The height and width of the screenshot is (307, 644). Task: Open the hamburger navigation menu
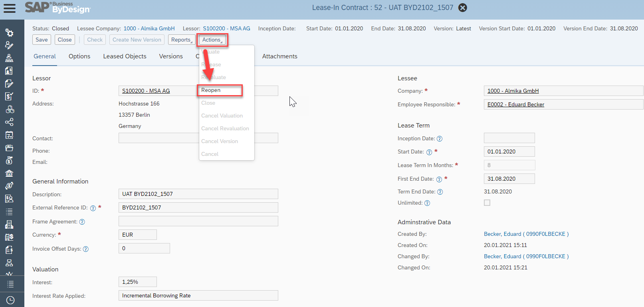tap(10, 8)
